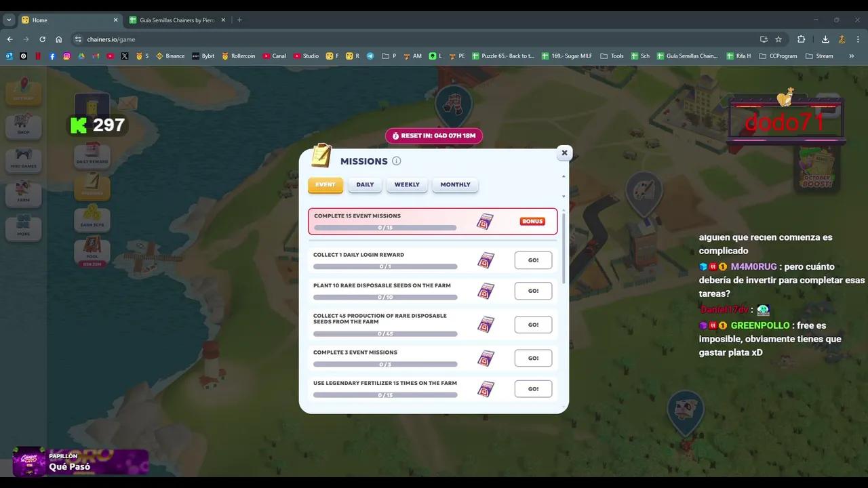Open the site information icon in address bar

78,39
